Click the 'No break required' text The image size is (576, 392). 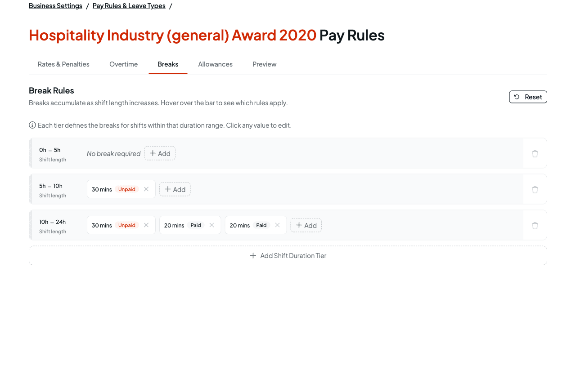pyautogui.click(x=114, y=154)
